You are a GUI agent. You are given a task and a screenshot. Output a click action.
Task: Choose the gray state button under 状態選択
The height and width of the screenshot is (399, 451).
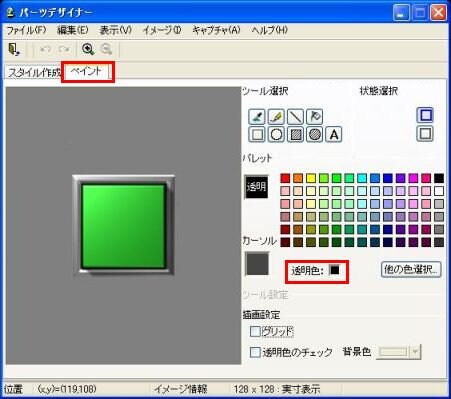[425, 134]
